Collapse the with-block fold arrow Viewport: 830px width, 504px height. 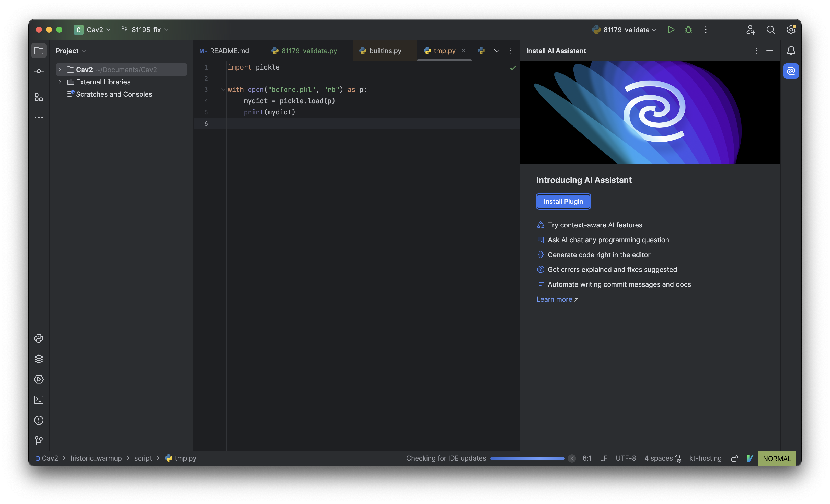223,90
